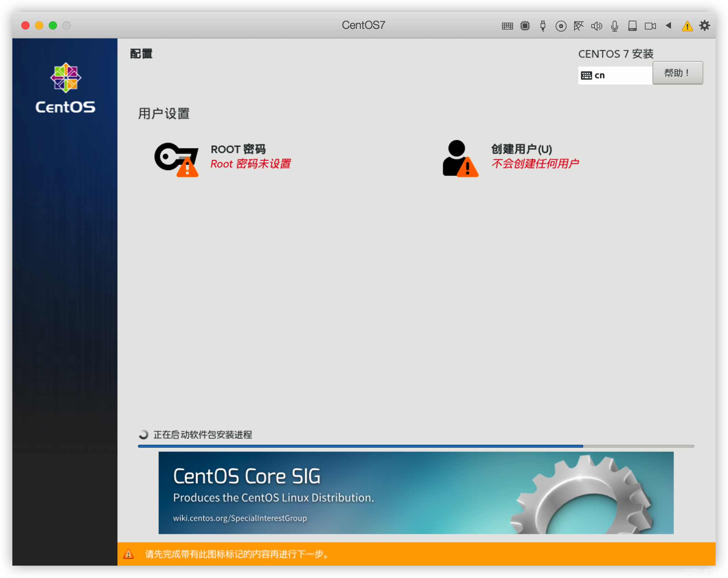Click the network web icon
This screenshot has height=578, width=728.
pos(579,26)
